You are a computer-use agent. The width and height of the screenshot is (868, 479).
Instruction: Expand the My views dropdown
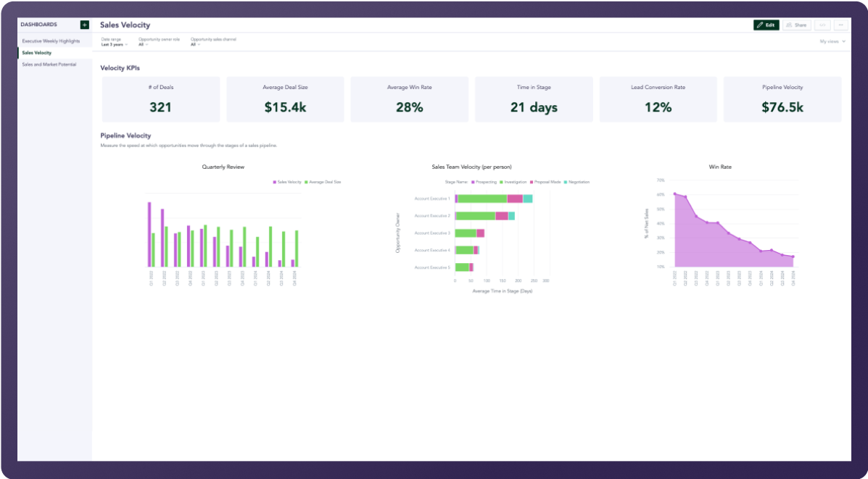(x=832, y=42)
